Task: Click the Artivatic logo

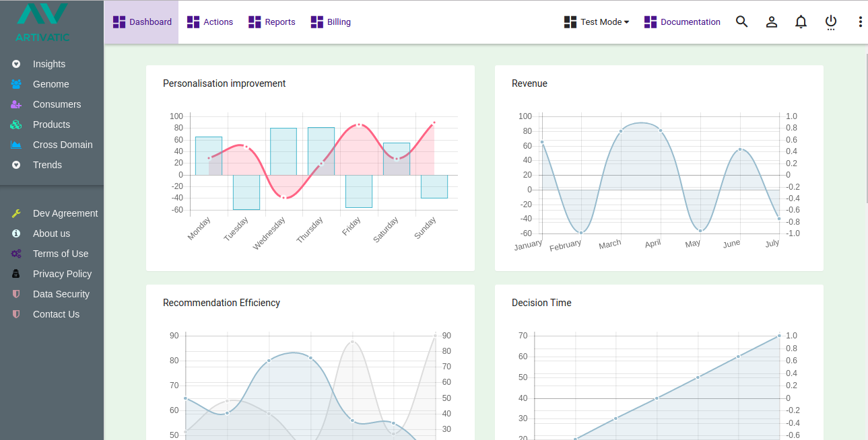Action: [x=42, y=22]
